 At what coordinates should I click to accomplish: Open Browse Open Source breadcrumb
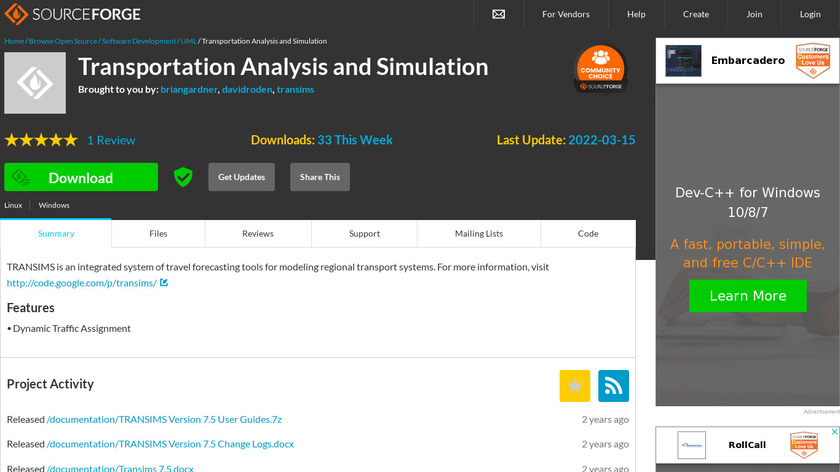pyautogui.click(x=63, y=41)
